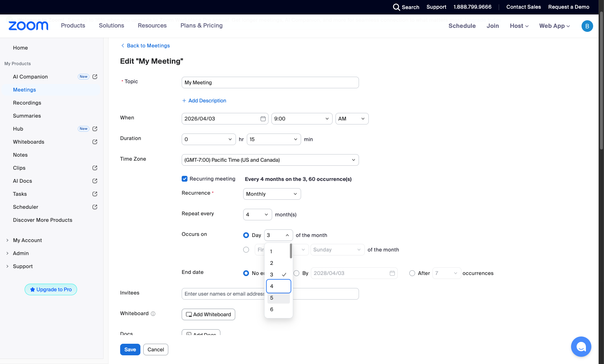Open the AM/PM dropdown
604x364 pixels.
tap(352, 119)
